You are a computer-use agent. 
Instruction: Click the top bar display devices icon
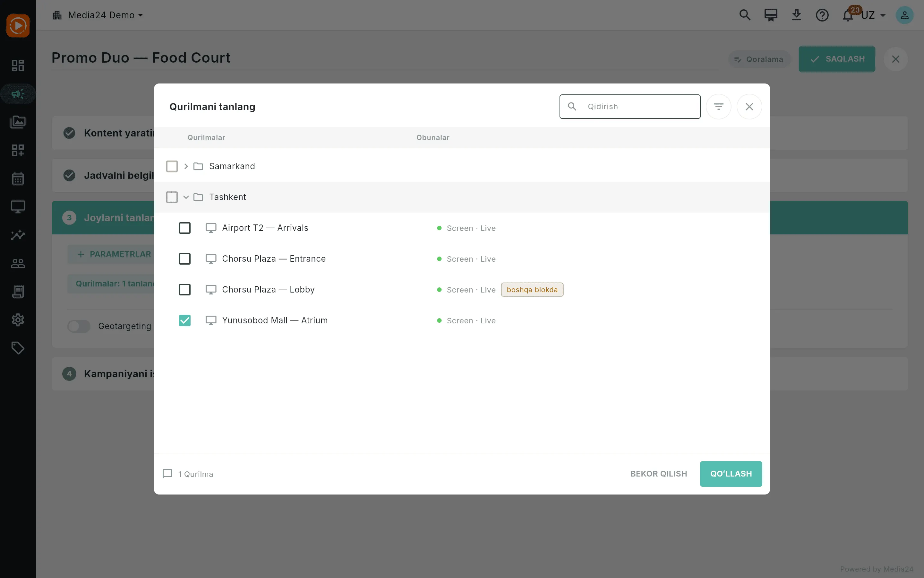[771, 15]
